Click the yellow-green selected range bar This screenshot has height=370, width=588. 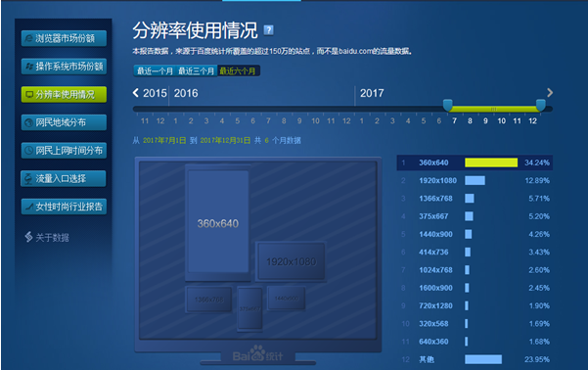494,109
